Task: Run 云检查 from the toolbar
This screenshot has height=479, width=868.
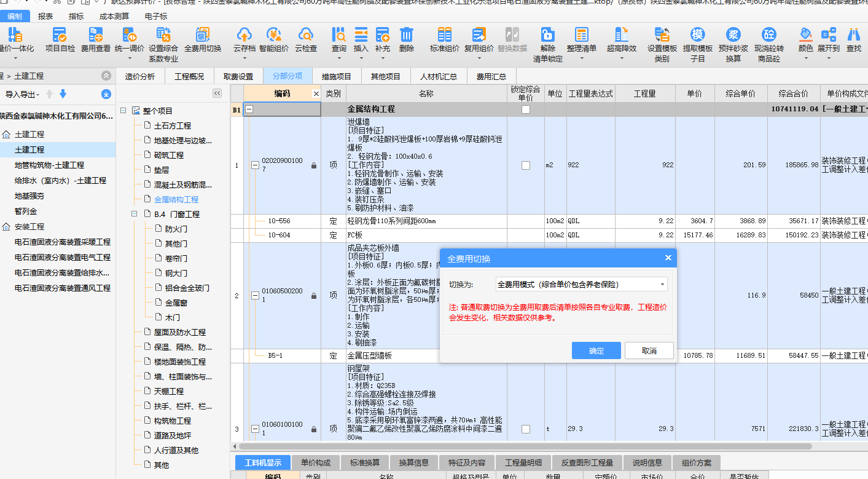Action: pos(305,40)
